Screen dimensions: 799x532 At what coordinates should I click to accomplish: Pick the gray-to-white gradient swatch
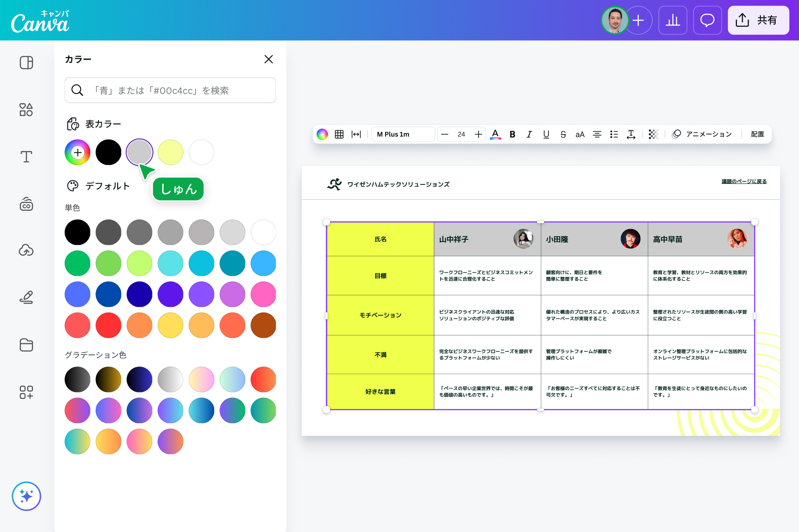171,379
